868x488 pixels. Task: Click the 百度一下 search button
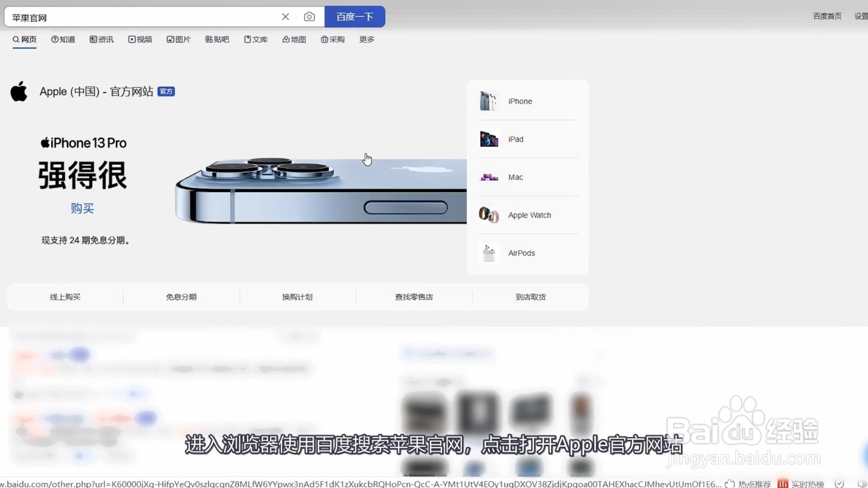pos(355,17)
